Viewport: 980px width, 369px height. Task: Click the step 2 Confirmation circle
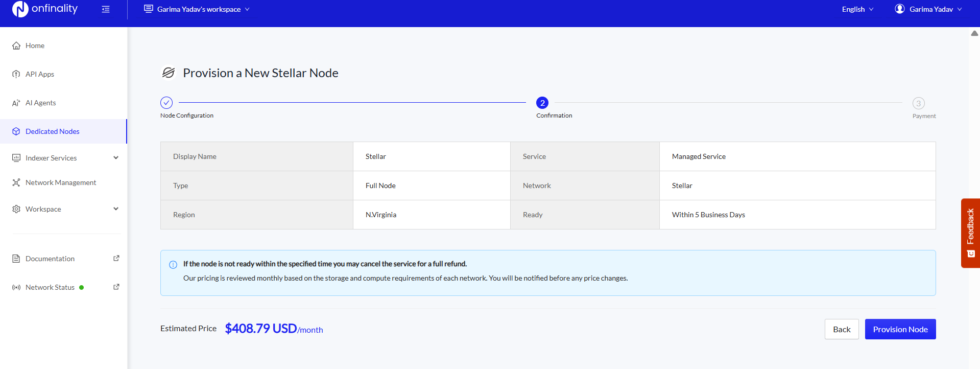click(542, 103)
